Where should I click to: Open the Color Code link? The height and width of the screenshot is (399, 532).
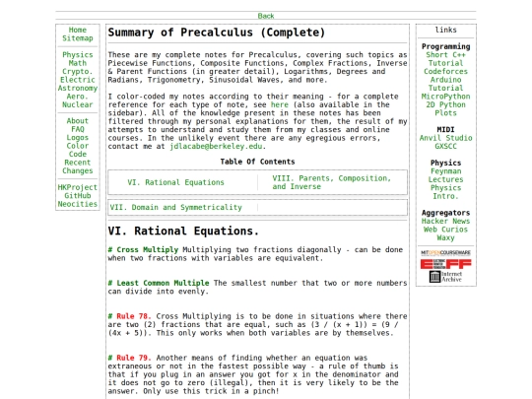coord(78,150)
